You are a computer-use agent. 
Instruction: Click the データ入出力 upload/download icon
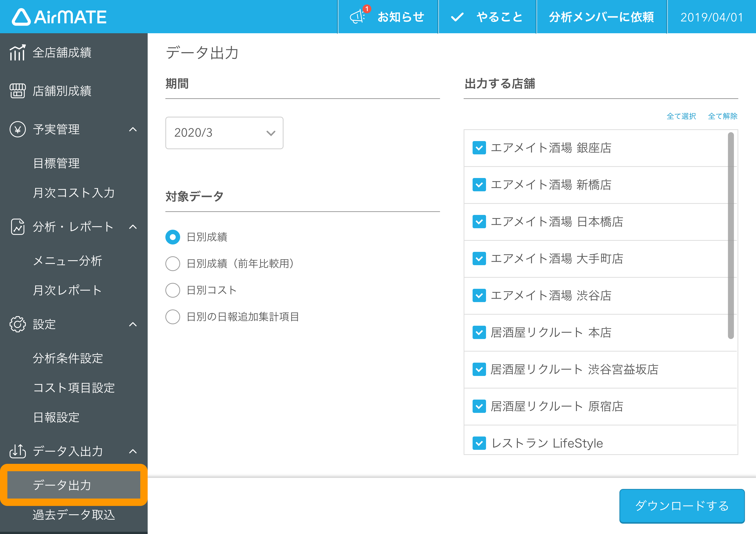coord(17,451)
